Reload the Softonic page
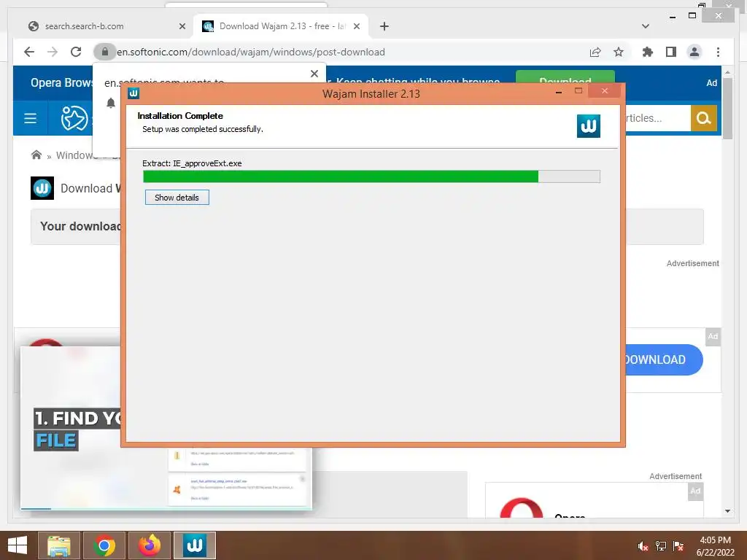 pos(76,52)
